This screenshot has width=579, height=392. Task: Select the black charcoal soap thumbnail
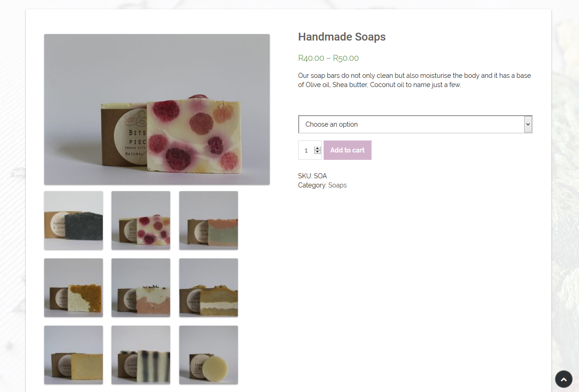(x=73, y=220)
